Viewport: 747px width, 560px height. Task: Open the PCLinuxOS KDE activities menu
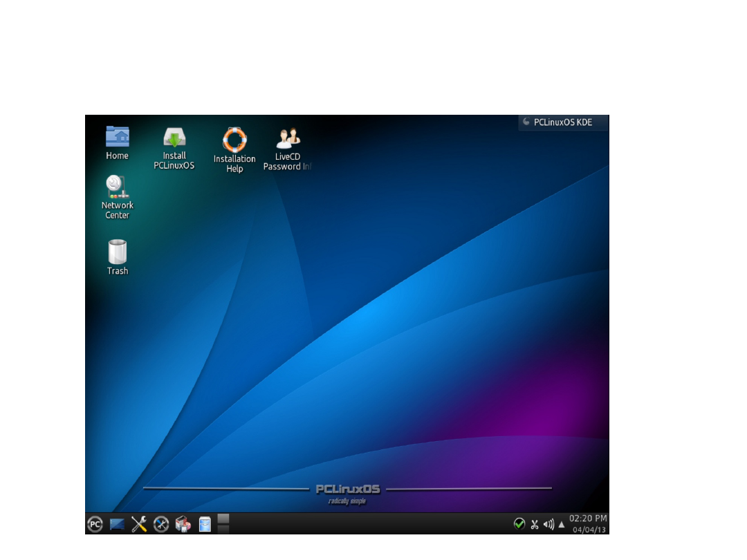point(562,122)
